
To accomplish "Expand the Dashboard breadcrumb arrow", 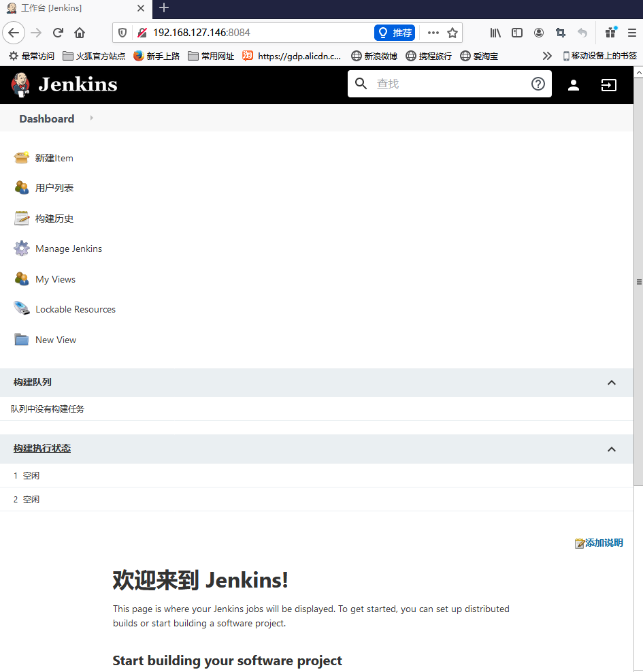I will (91, 118).
